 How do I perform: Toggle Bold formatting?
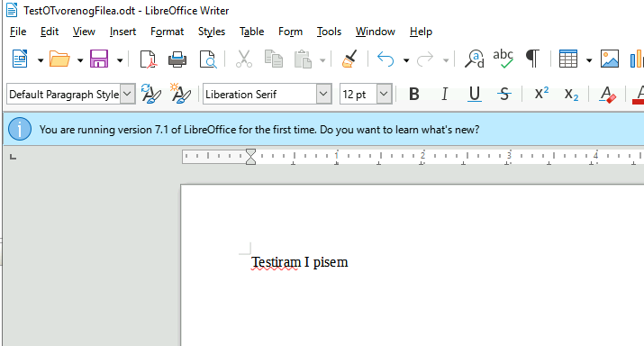coord(414,95)
